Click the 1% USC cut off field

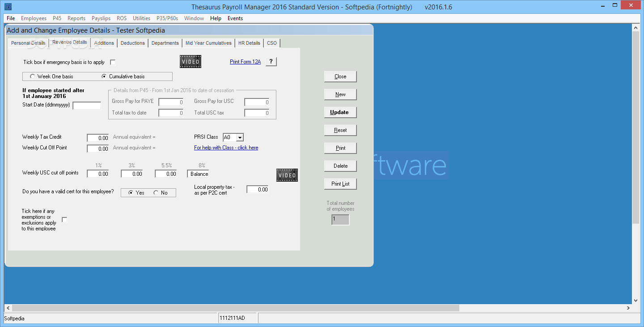(98, 174)
